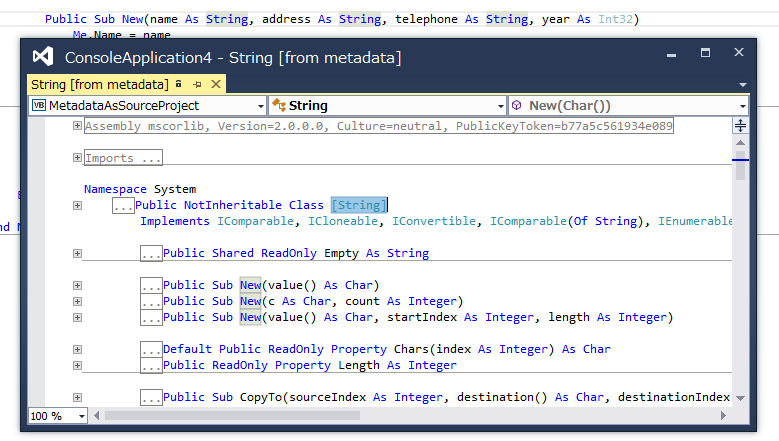Expand the Public NotInheritable Class outline node
Viewport: 779px width, 441px height.
77,206
